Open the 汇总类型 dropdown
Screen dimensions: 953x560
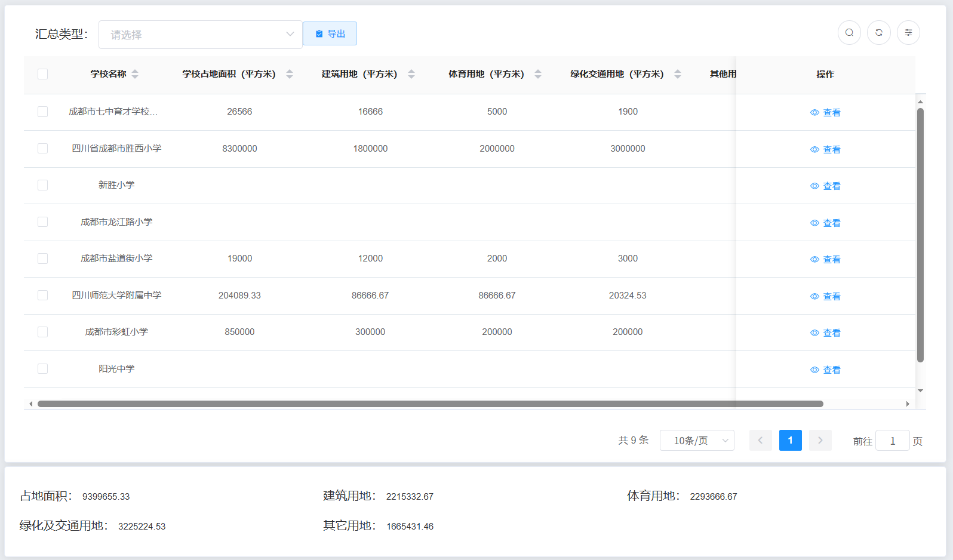point(200,35)
